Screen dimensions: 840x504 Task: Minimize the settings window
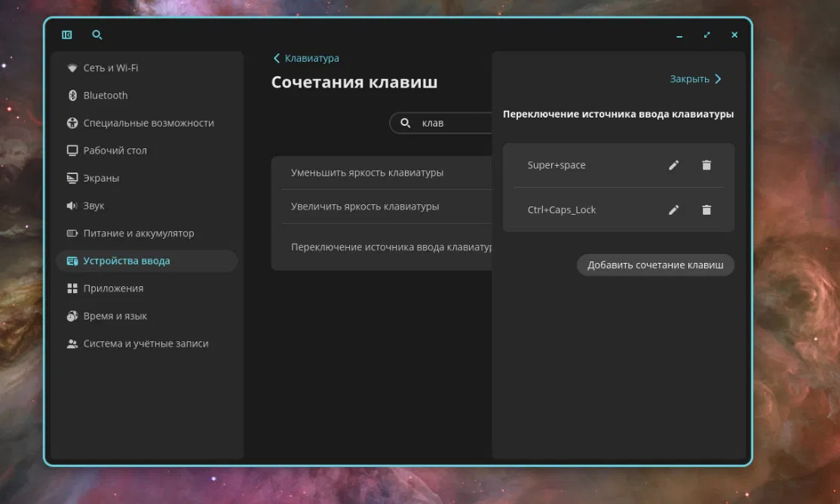[x=679, y=35]
